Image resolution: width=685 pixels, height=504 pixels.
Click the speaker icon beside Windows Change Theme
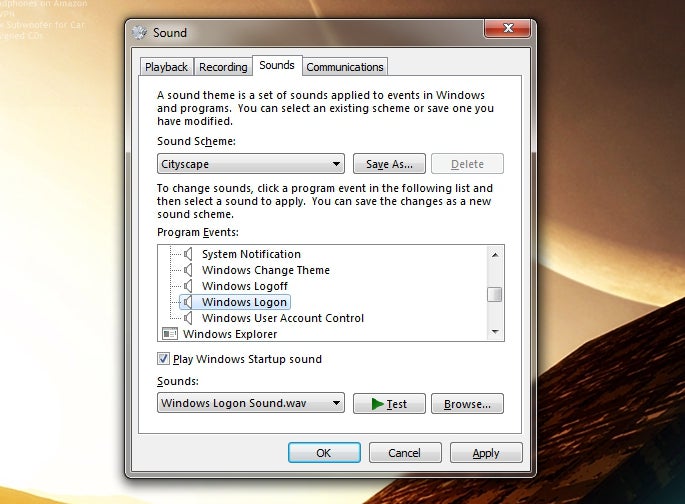[188, 270]
